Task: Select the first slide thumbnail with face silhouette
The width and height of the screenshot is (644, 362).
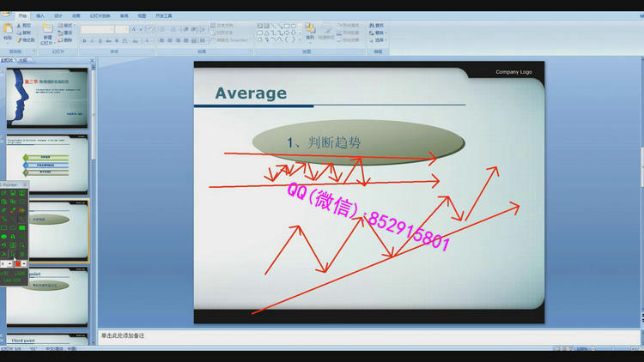Action: (47, 98)
